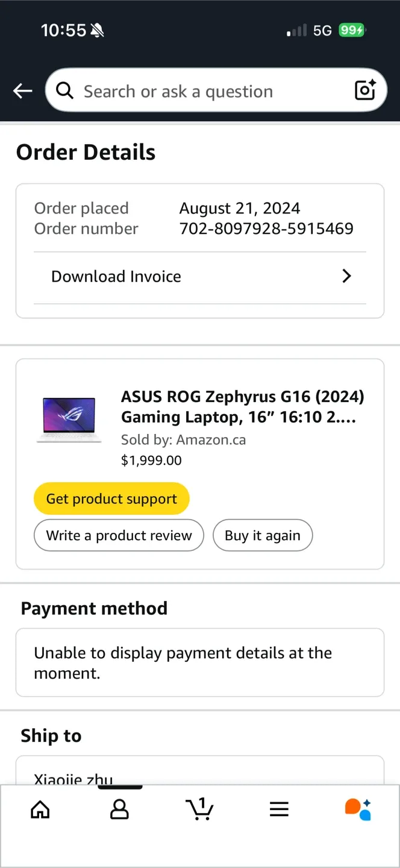This screenshot has width=400, height=868.
Task: Tap the Buy it again button
Action: (263, 535)
